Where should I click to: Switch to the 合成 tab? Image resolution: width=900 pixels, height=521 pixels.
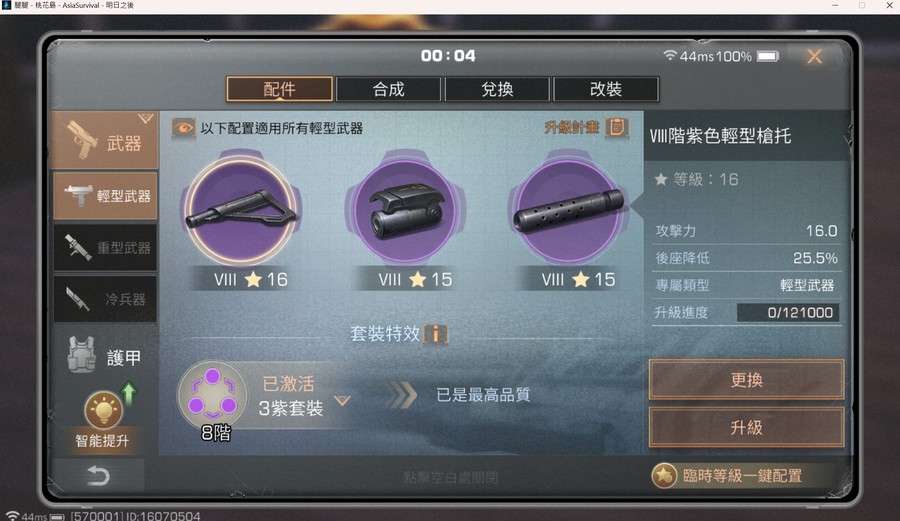click(x=389, y=89)
